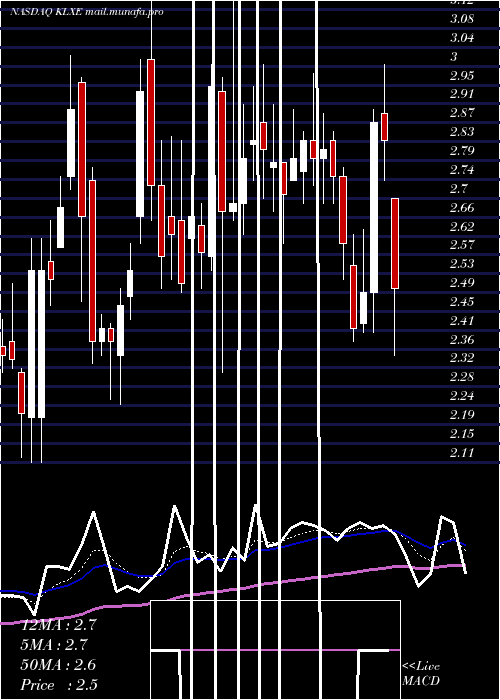Select the 2.83 price axis label
The width and height of the screenshot is (500, 700).
(x=462, y=132)
